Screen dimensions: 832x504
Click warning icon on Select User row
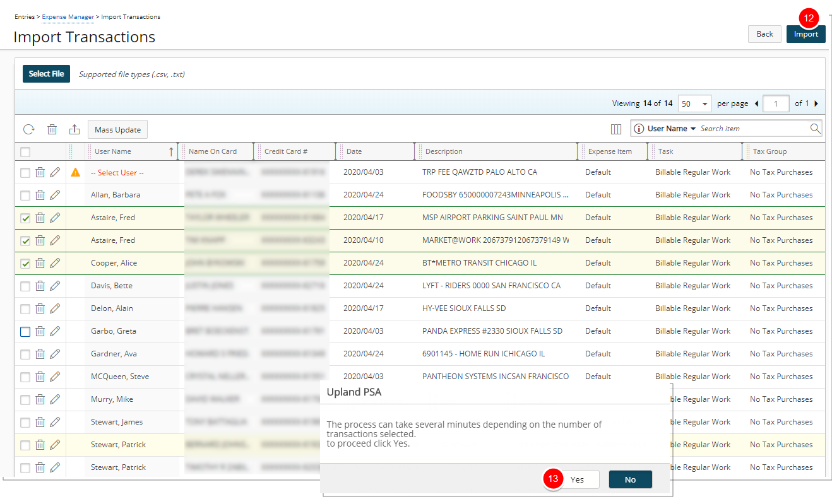(x=76, y=172)
